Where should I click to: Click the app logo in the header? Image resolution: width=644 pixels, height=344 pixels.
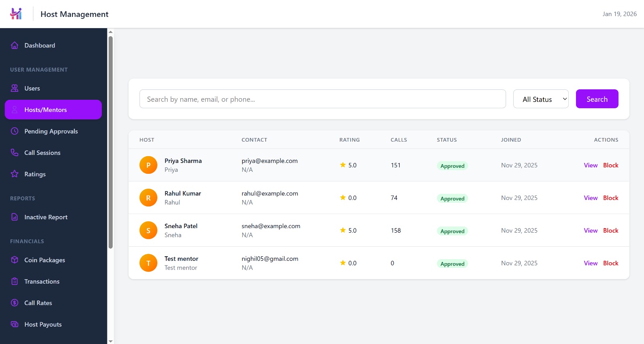(16, 14)
